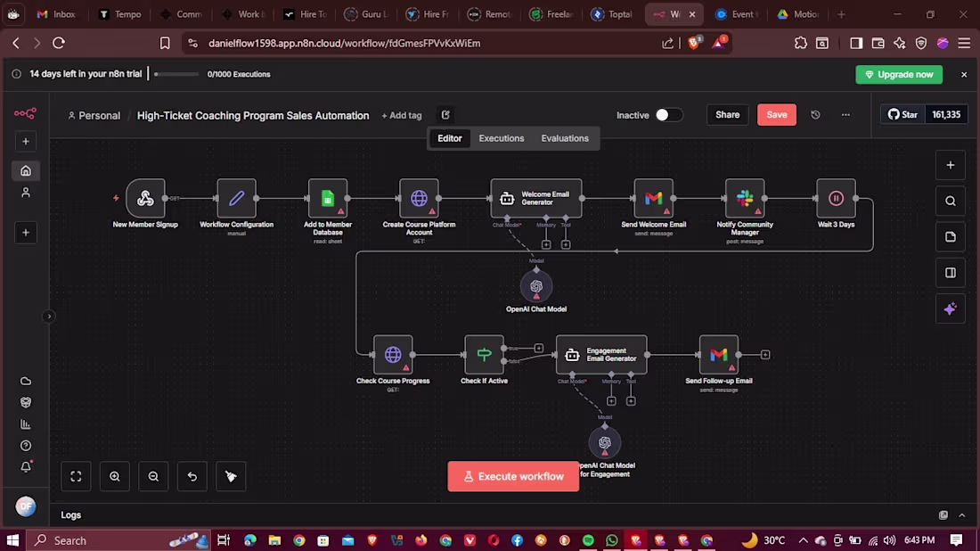This screenshot has width=980, height=551.
Task: Toggle the workflow Inactive switch
Action: pos(668,115)
